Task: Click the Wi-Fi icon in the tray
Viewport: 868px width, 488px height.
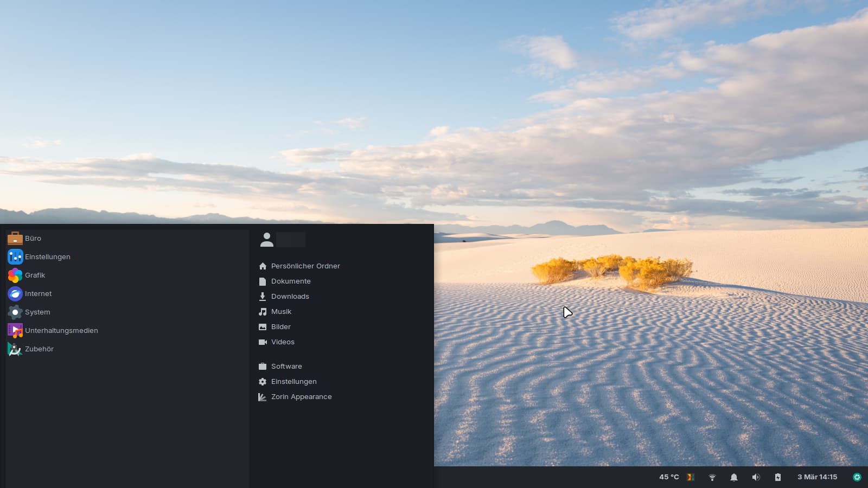Action: pyautogui.click(x=712, y=477)
